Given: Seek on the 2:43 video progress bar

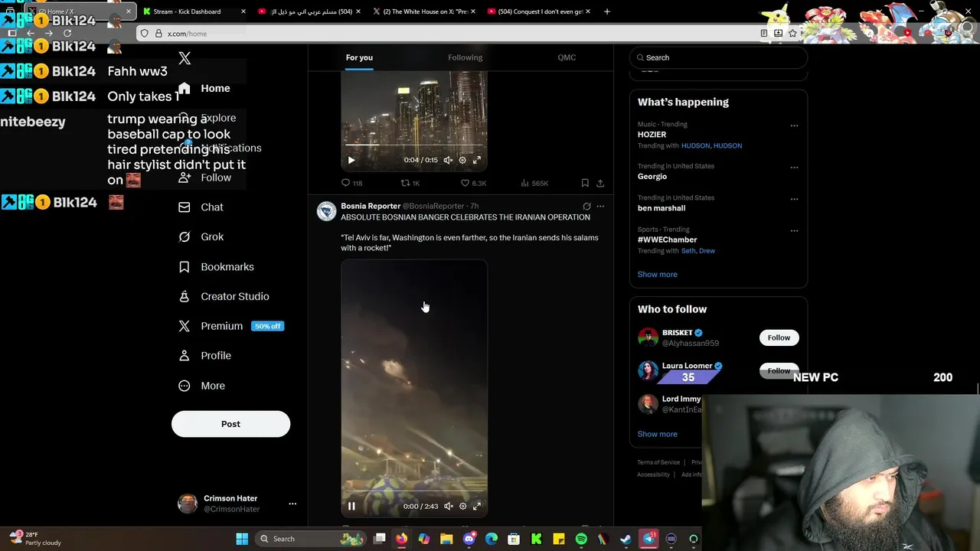Looking at the screenshot, I should tap(413, 490).
